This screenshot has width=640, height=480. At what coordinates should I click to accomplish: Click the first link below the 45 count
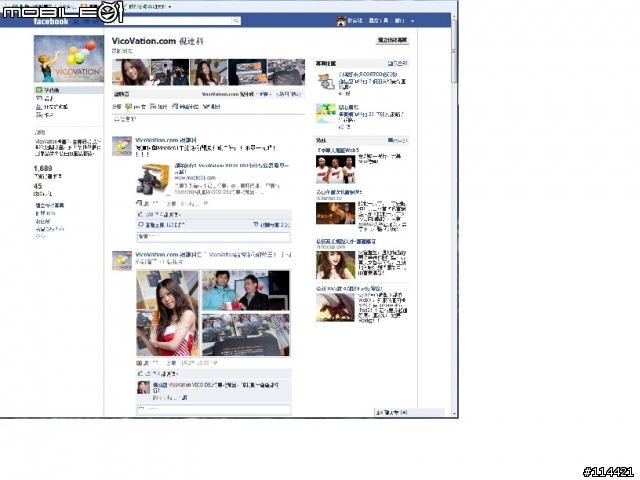coord(50,205)
